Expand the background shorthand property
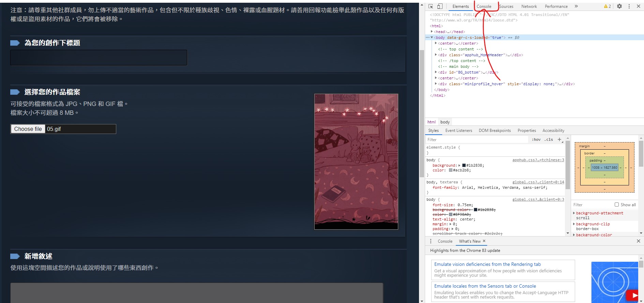The image size is (644, 303). point(460,165)
